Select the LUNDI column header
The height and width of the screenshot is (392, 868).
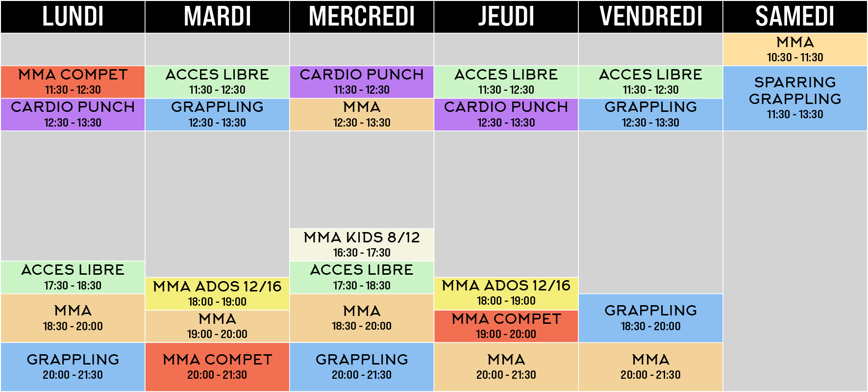point(73,17)
